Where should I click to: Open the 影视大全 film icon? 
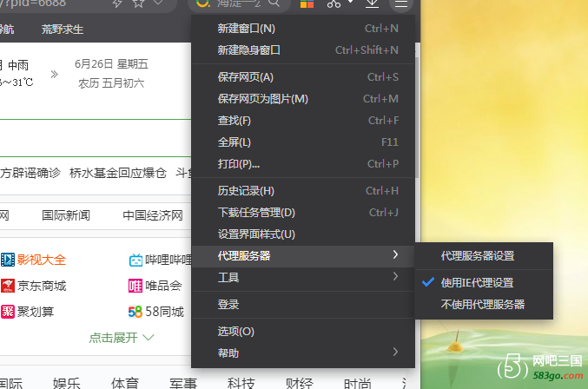[x=8, y=260]
